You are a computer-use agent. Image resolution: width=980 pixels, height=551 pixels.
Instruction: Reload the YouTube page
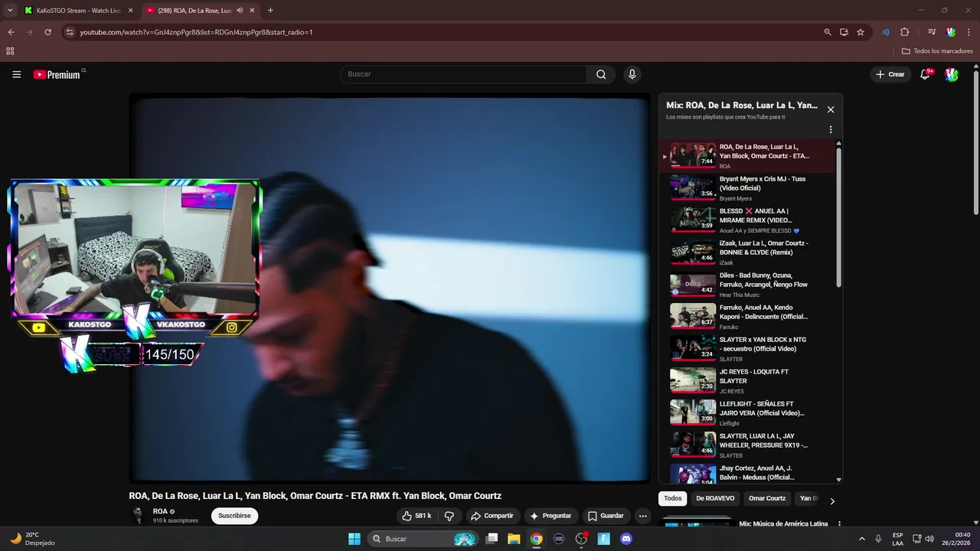coord(47,32)
